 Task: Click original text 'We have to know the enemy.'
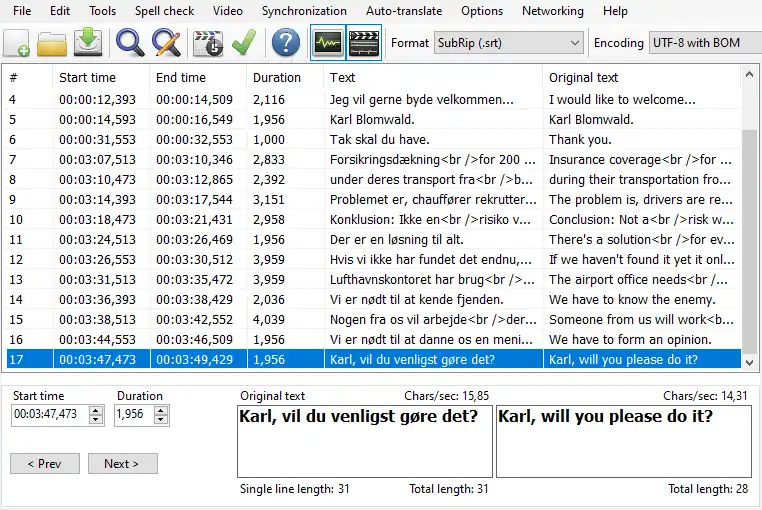(x=632, y=299)
